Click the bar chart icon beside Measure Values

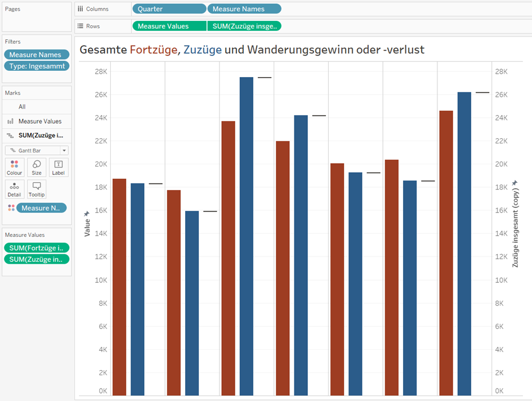point(11,121)
